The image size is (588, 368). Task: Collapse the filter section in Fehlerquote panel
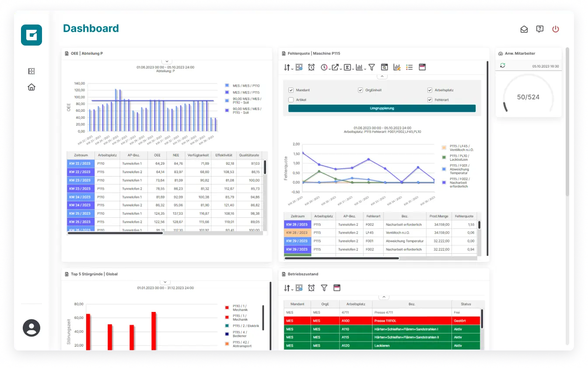click(382, 76)
